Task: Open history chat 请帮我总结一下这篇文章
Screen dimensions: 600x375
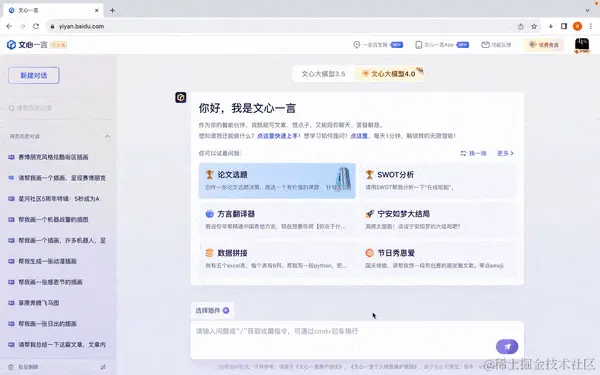Action: [x=58, y=344]
